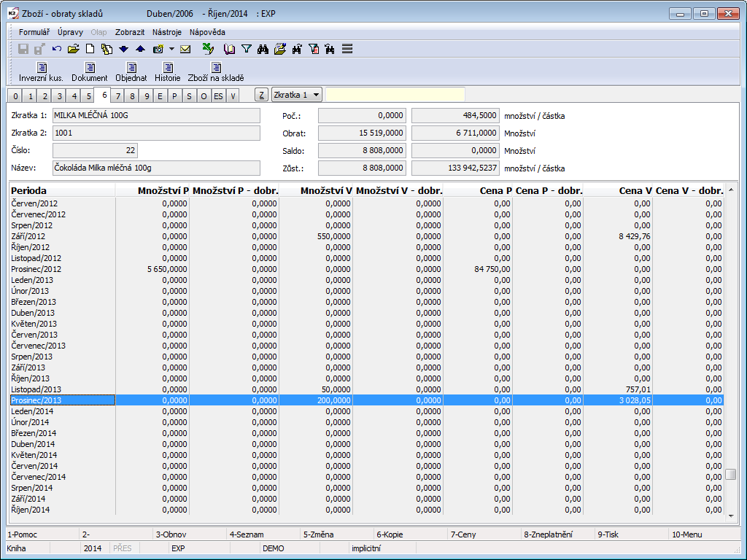Click the funnel filter icon
This screenshot has width=747, height=560.
pyautogui.click(x=247, y=50)
